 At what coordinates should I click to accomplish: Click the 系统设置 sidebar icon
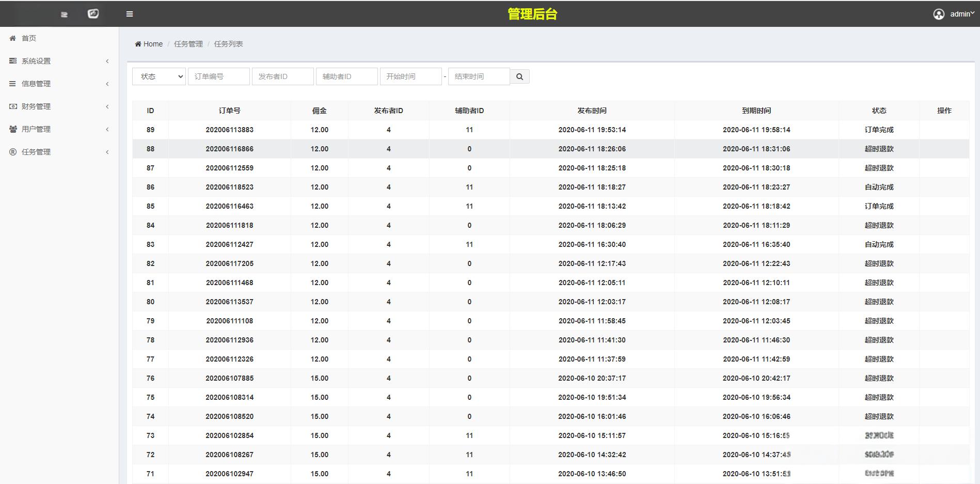click(13, 61)
